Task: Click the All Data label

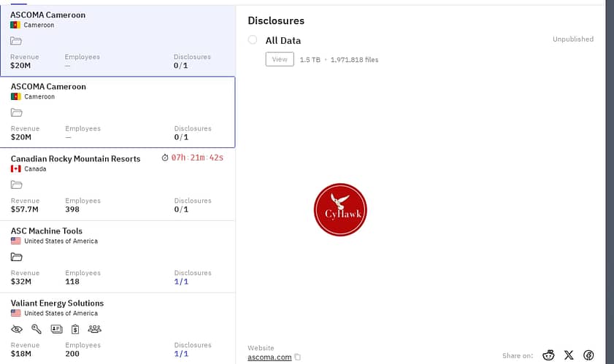Action: pos(283,40)
